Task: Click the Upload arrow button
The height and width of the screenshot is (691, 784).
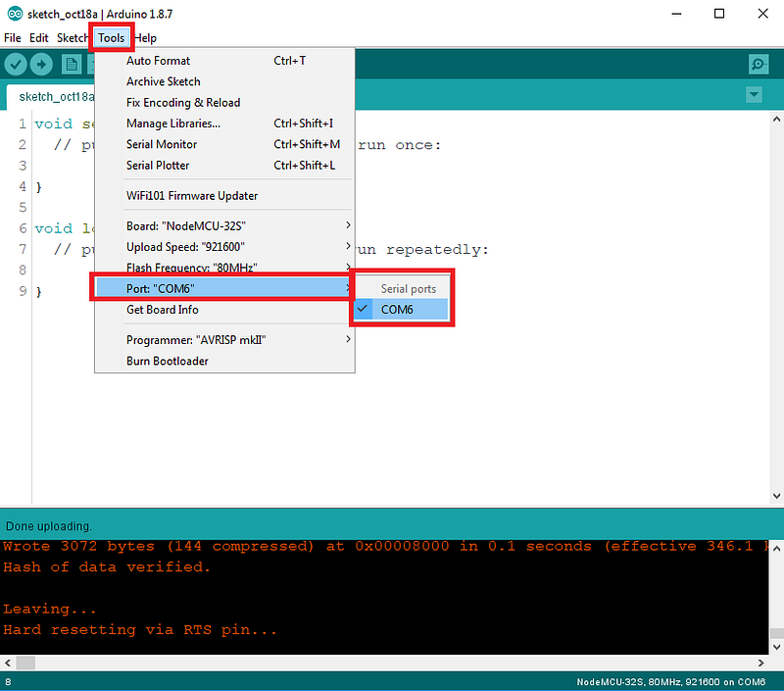Action: [x=41, y=65]
